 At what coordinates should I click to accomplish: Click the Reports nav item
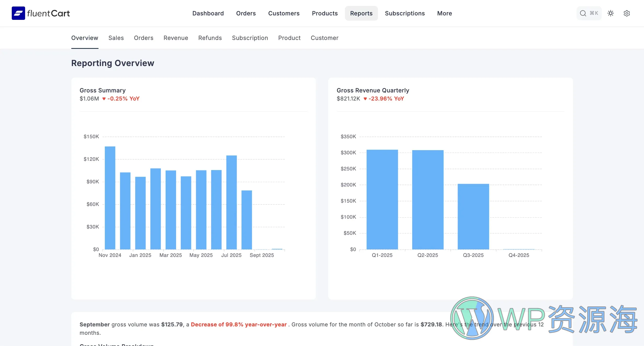click(361, 13)
